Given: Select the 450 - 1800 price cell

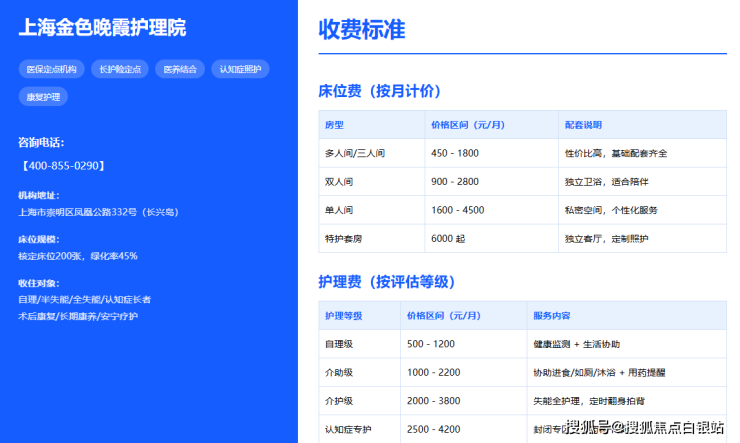Looking at the screenshot, I should (x=491, y=153).
